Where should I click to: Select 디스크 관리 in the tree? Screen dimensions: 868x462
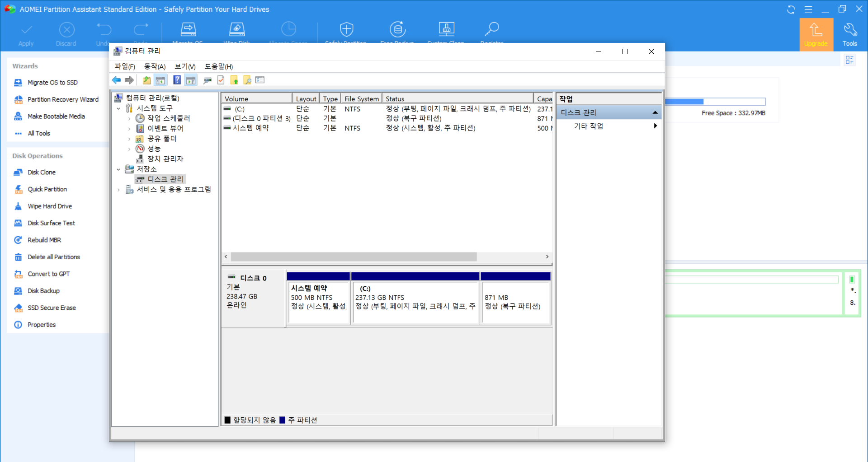click(x=160, y=179)
